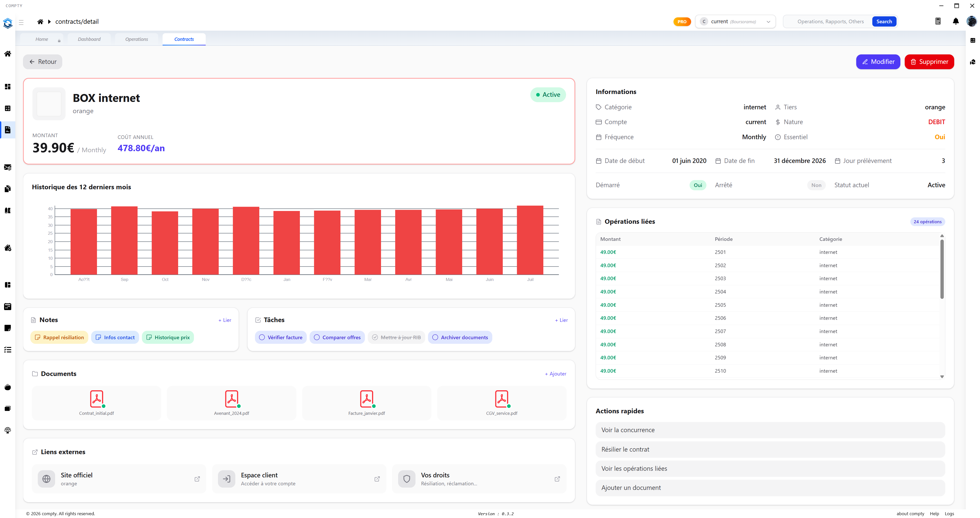The height and width of the screenshot is (518, 980).
Task: Open the Help footer link
Action: pyautogui.click(x=934, y=514)
